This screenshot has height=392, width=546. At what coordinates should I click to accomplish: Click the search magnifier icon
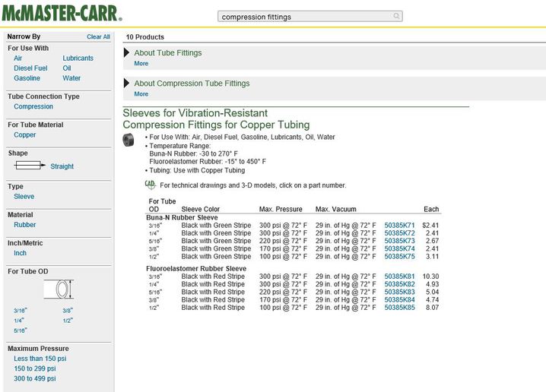pyautogui.click(x=396, y=16)
